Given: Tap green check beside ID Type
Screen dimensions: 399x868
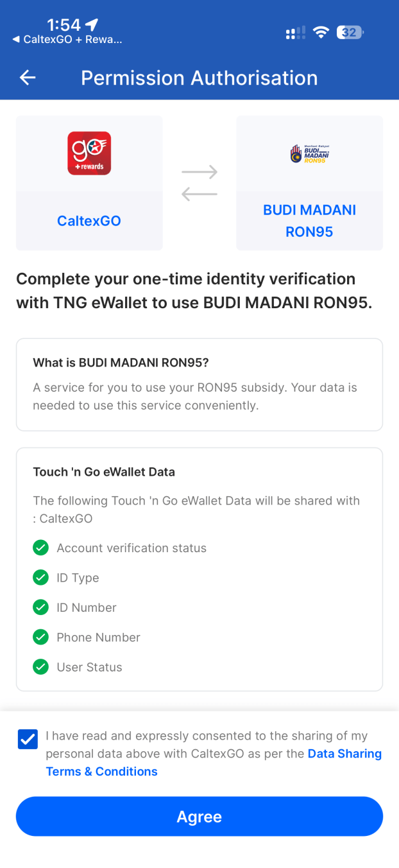Looking at the screenshot, I should pyautogui.click(x=40, y=577).
